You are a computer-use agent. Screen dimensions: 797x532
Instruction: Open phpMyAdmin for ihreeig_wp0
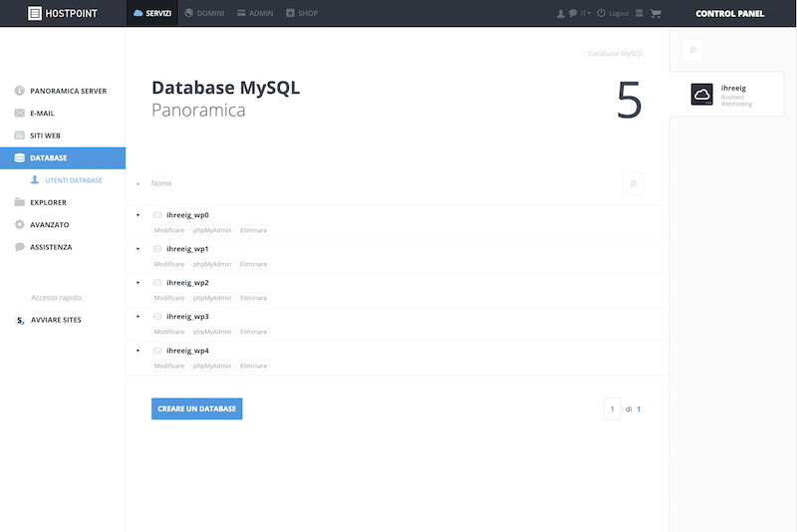pyautogui.click(x=212, y=230)
